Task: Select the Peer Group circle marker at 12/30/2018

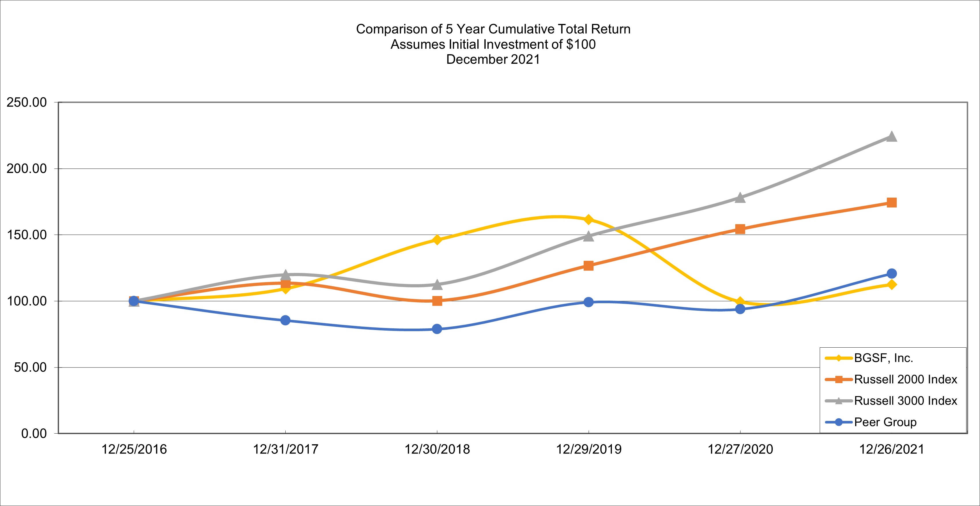Action: click(437, 329)
